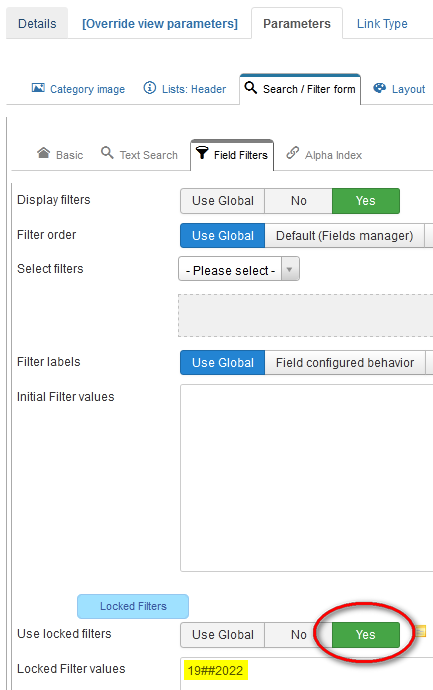Image resolution: width=433 pixels, height=690 pixels.
Task: Open Override view parameters link
Action: click(160, 24)
